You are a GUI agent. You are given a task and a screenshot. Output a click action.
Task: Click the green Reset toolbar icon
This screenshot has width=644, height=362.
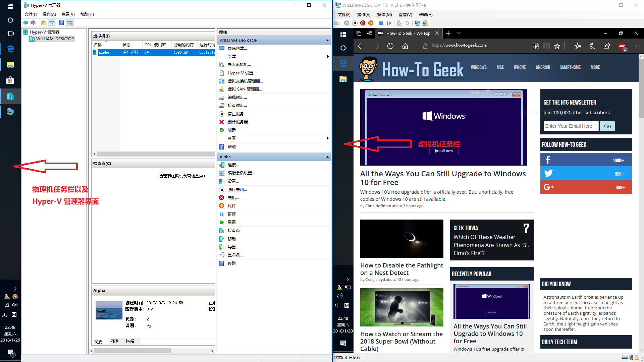point(389,23)
